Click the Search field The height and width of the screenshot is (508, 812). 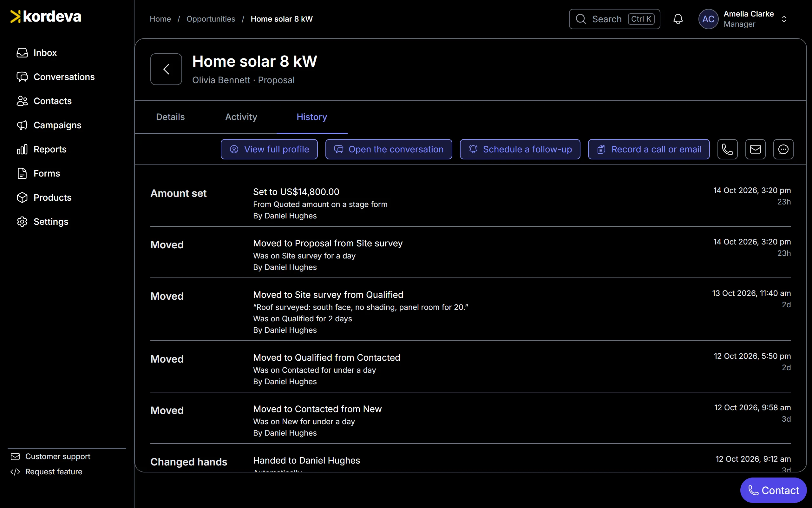tap(614, 19)
